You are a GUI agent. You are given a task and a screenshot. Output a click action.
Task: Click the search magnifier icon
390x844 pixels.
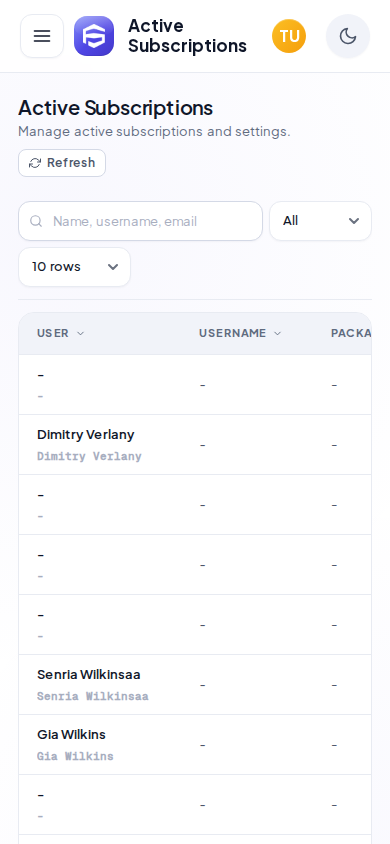36,221
